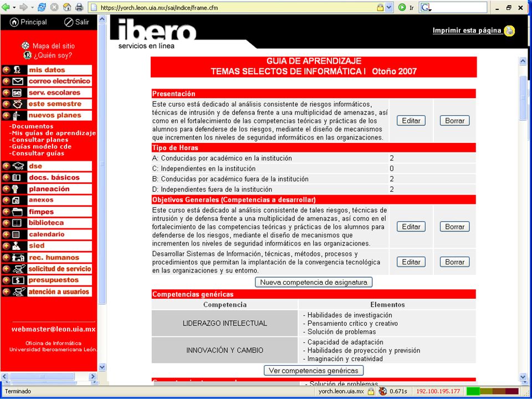Click the sidebar vertical scrollbar down arrow
The height and width of the screenshot is (399, 532).
[102, 367]
